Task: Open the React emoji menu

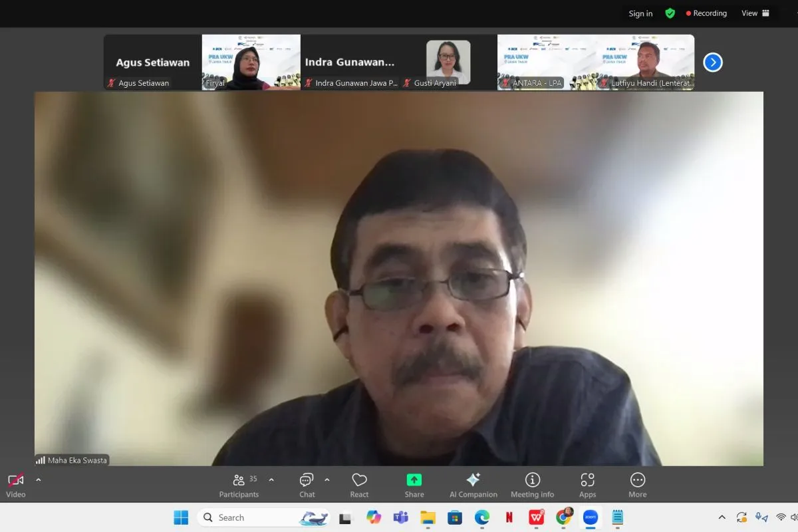Action: (359, 485)
